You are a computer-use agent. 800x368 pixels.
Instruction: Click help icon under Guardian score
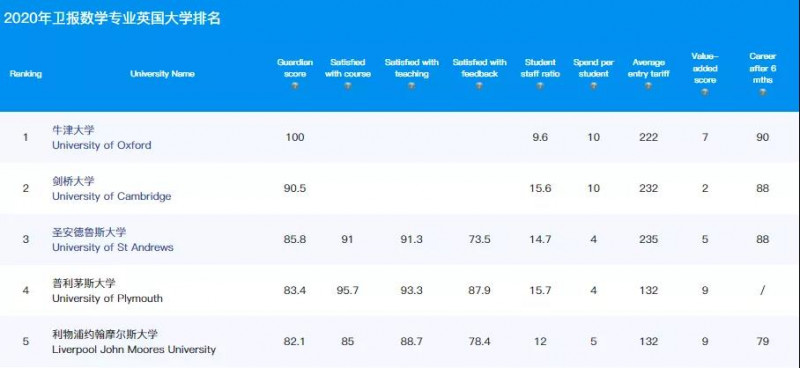(295, 86)
